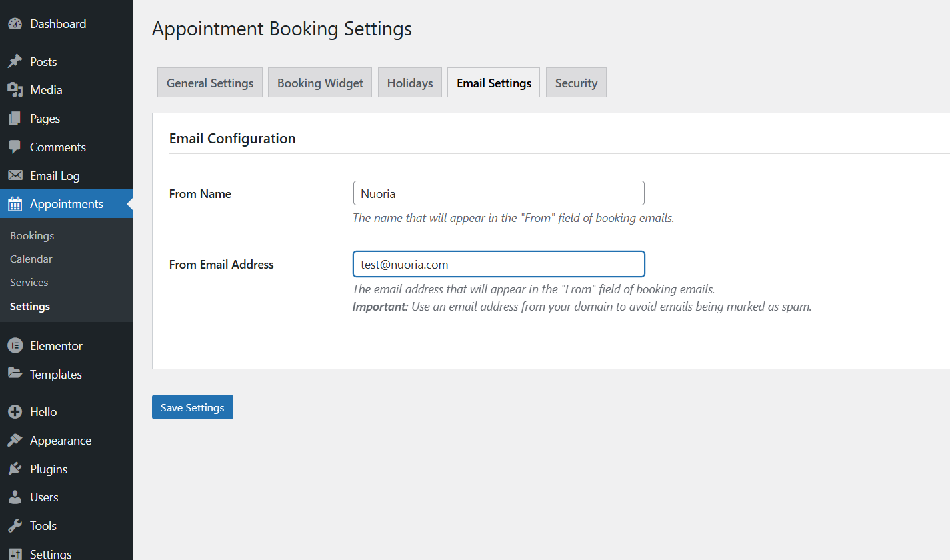Open the Bookings submenu link
Image resolution: width=950 pixels, height=560 pixels.
(31, 235)
